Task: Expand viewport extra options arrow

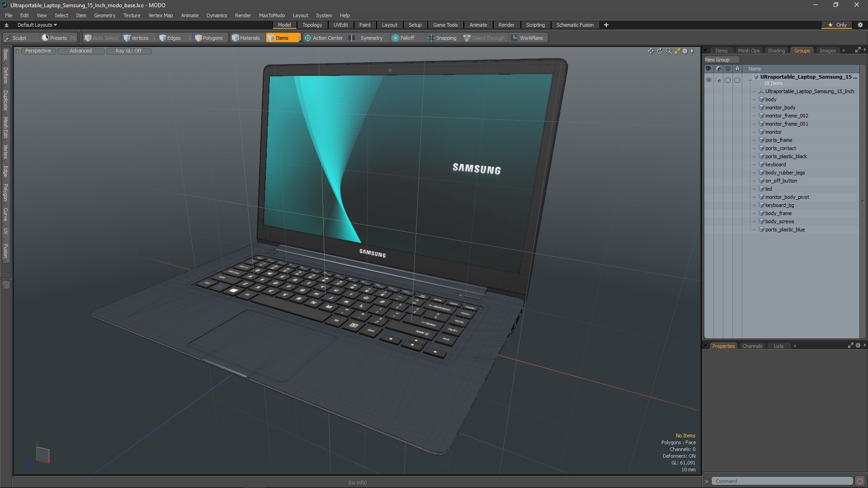Action: tap(692, 51)
